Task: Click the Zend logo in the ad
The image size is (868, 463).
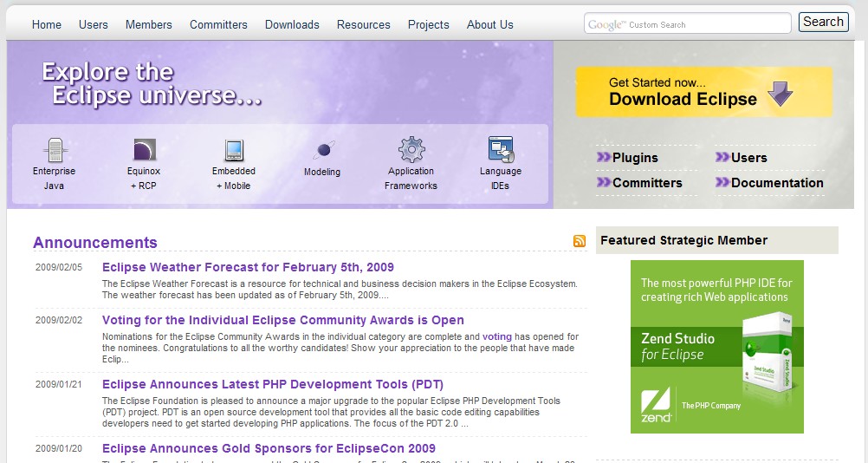Action: pyautogui.click(x=656, y=406)
